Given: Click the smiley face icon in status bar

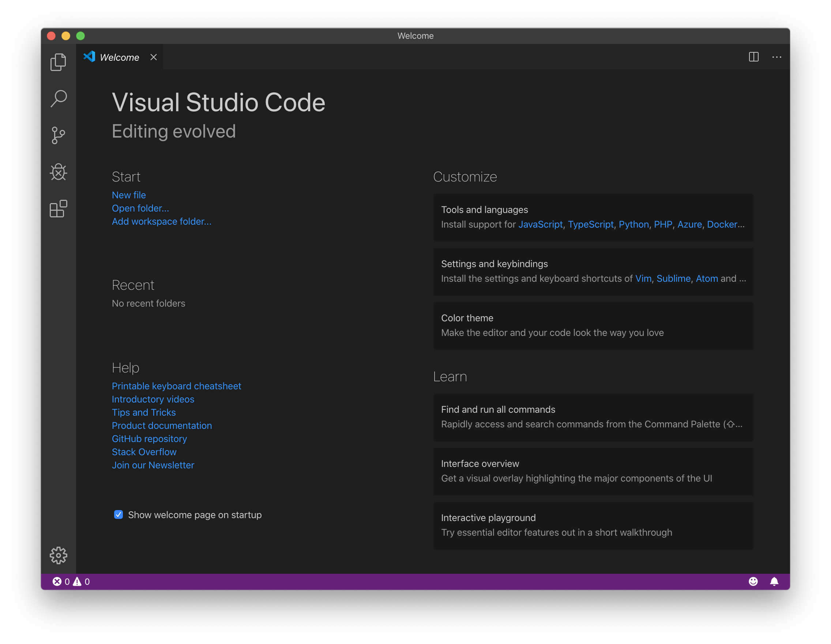Looking at the screenshot, I should pyautogui.click(x=753, y=581).
